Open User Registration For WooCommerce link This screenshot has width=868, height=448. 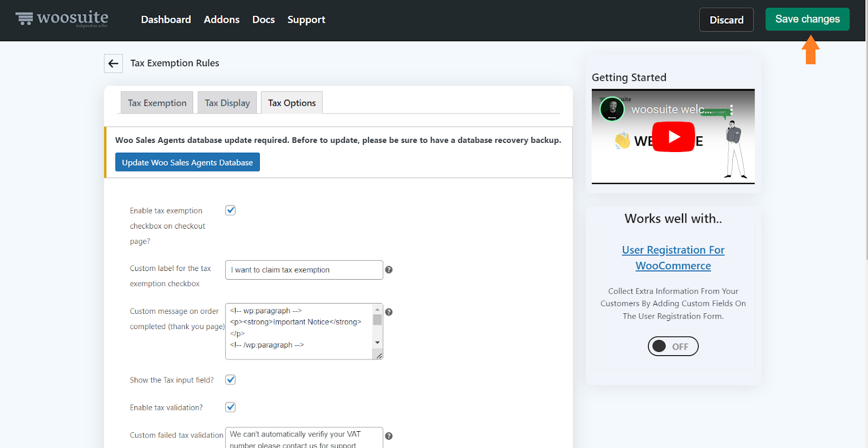click(673, 258)
